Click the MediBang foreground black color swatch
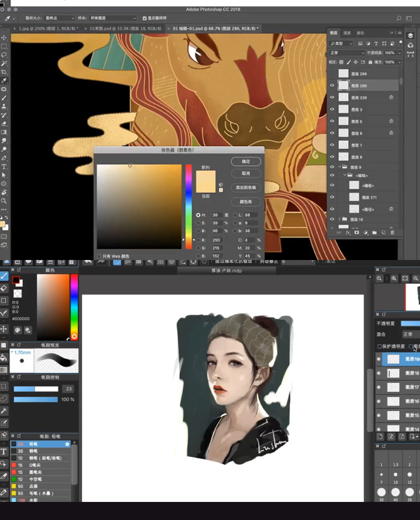420x520 pixels. 15,280
